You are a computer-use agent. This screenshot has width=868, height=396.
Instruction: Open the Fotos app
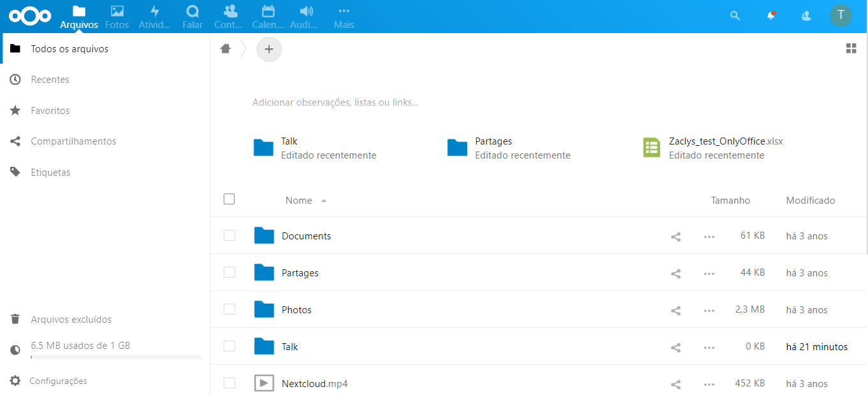click(x=117, y=17)
